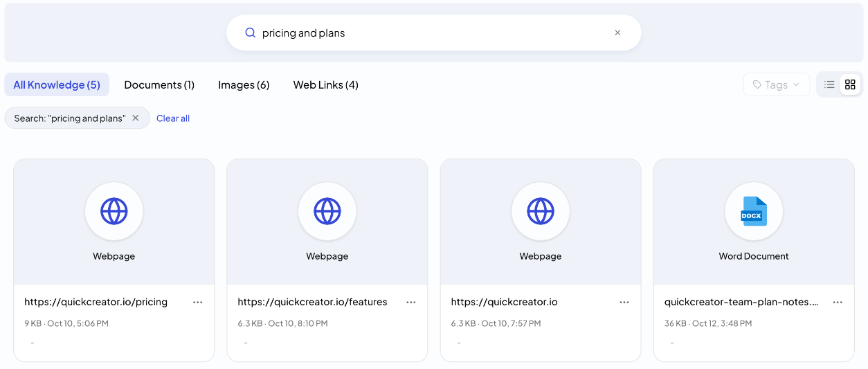Open quickcreator-team-plan-notes file name
Viewport: 868px width, 369px height.
[x=741, y=302]
